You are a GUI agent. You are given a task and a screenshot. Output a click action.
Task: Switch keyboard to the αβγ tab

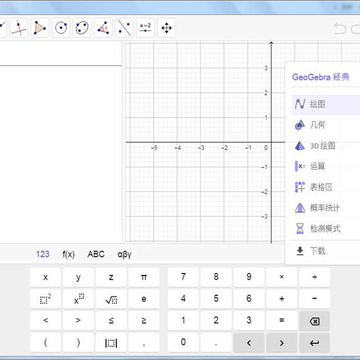click(124, 255)
